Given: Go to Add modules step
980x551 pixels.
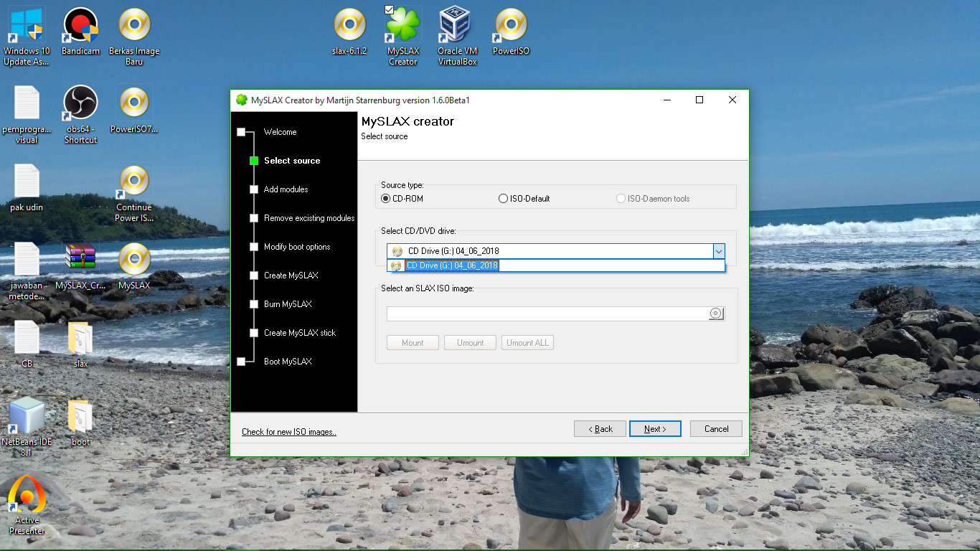Looking at the screenshot, I should pyautogui.click(x=286, y=189).
